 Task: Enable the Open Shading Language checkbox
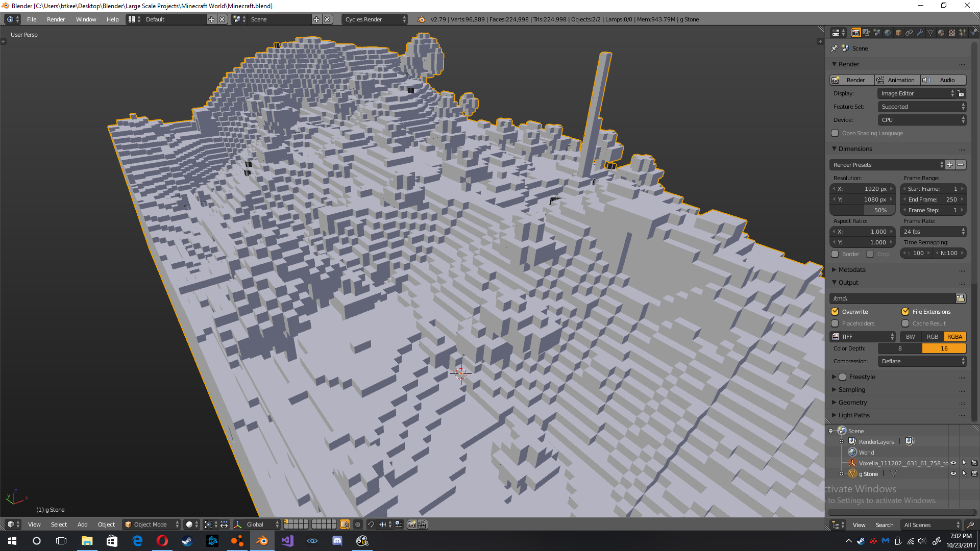click(x=835, y=133)
